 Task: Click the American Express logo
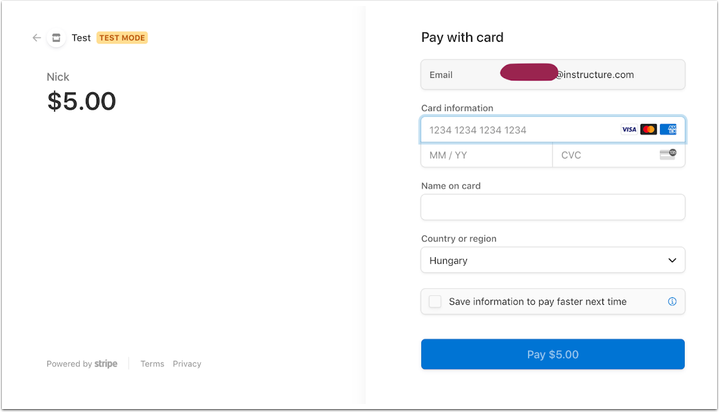pyautogui.click(x=668, y=130)
